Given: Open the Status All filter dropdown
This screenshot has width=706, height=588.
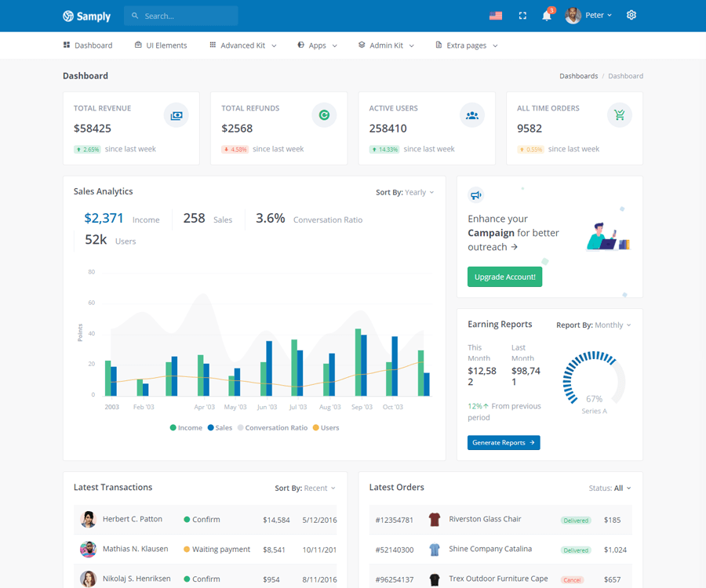Looking at the screenshot, I should pos(610,488).
